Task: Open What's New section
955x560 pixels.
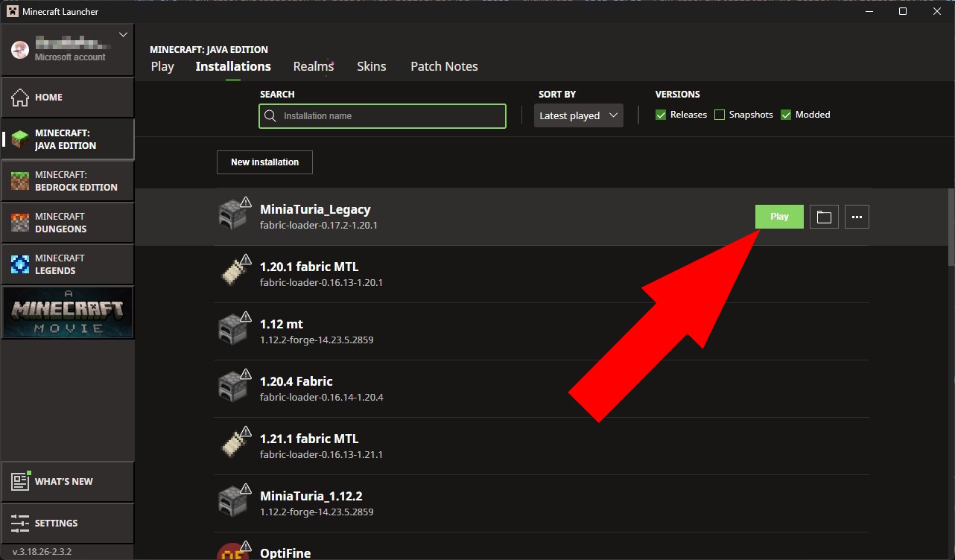Action: (68, 482)
